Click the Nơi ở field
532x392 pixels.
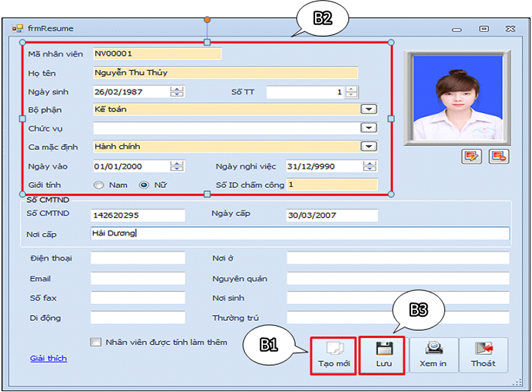tap(398, 258)
